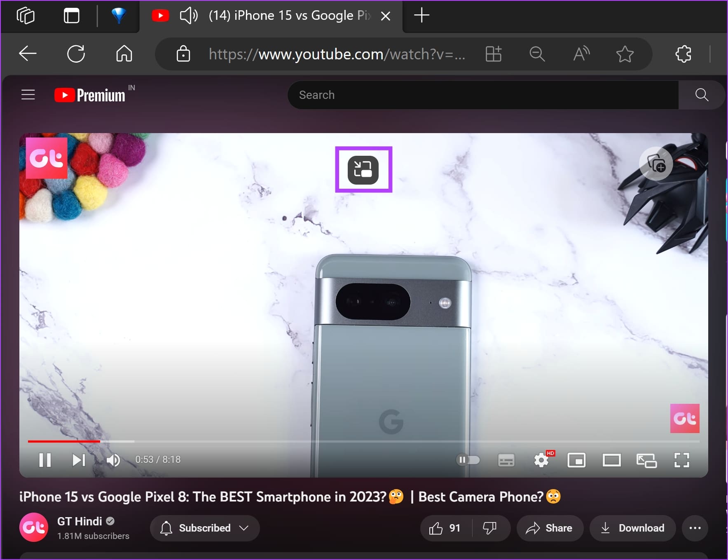Open browser extensions menu
This screenshot has height=560, width=728.
(683, 54)
